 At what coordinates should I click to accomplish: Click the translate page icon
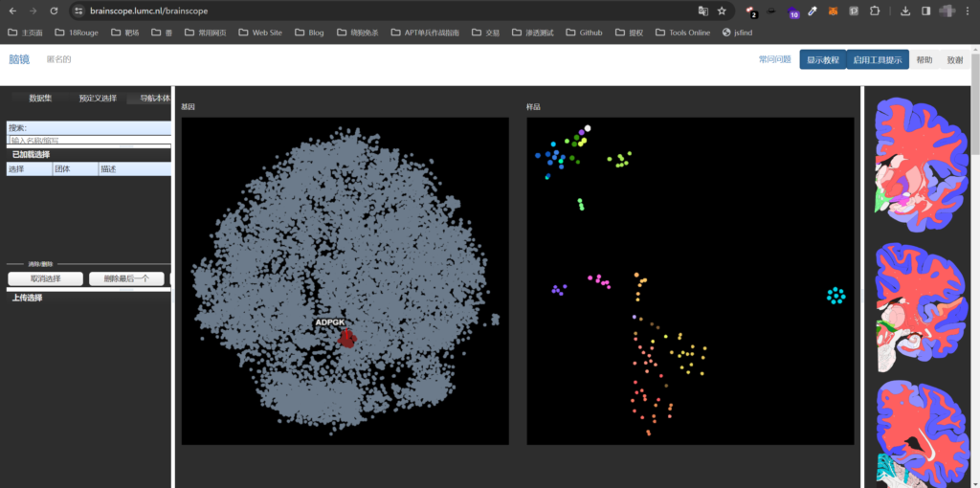coord(703,11)
